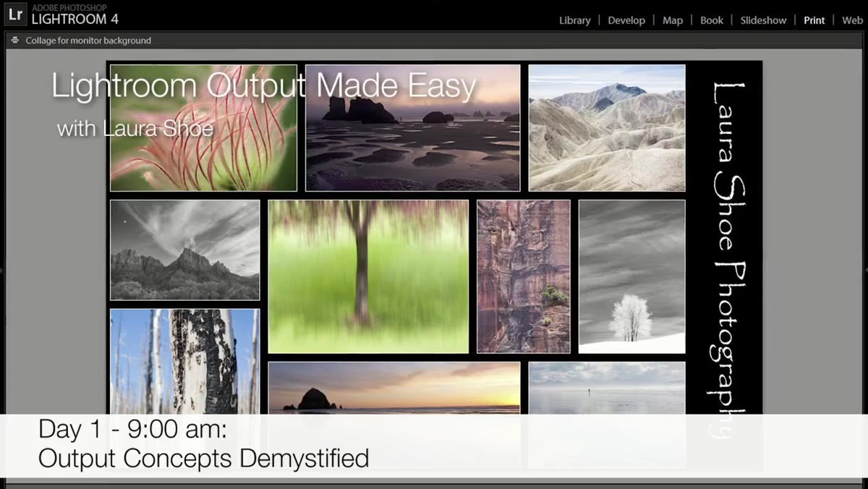Select the black-and-white mountain photo
Image resolution: width=868 pixels, height=489 pixels.
[x=184, y=250]
